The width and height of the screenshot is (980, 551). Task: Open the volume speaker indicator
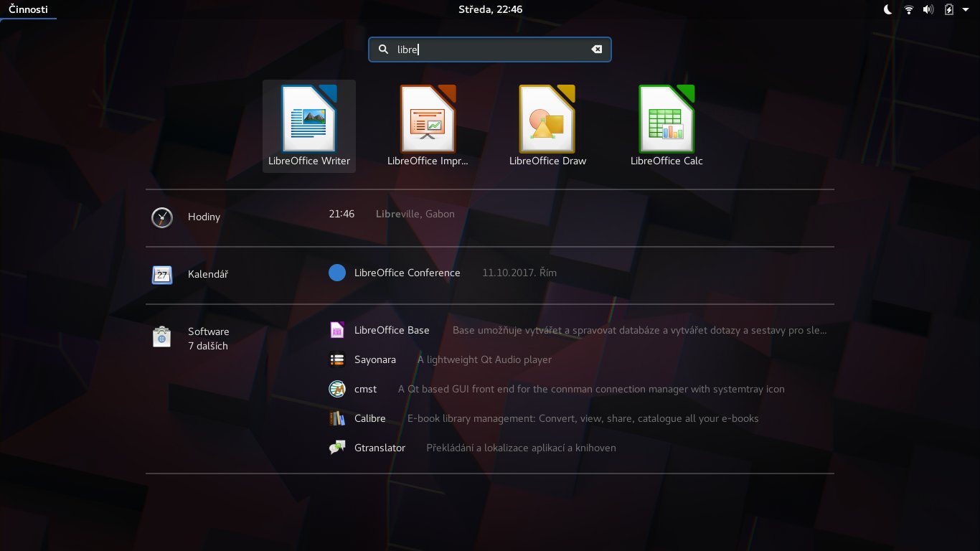(928, 9)
